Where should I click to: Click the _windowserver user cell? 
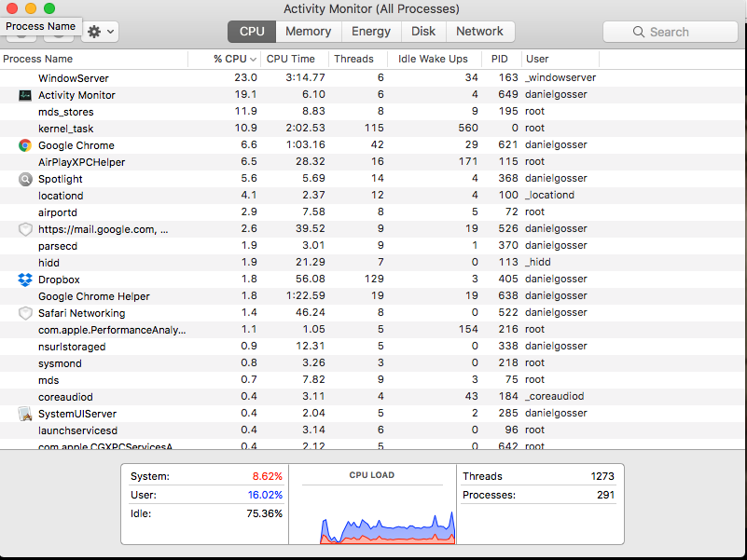pos(560,77)
